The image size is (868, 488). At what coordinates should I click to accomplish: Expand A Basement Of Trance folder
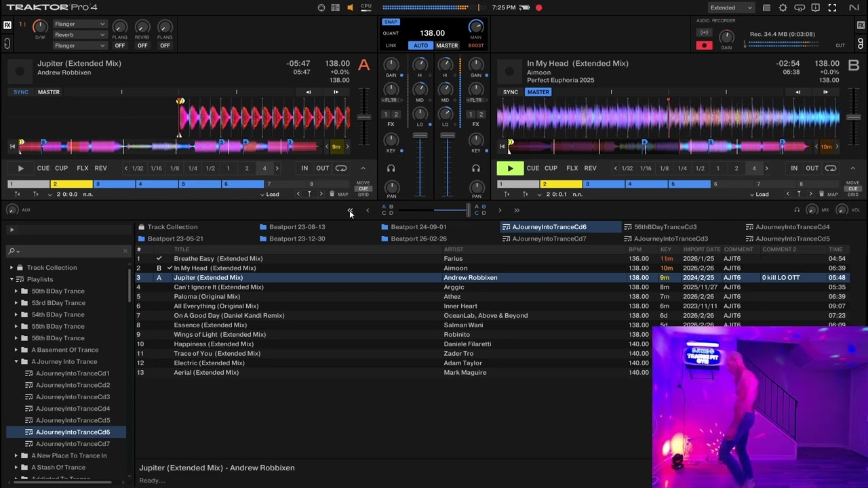[16, 350]
